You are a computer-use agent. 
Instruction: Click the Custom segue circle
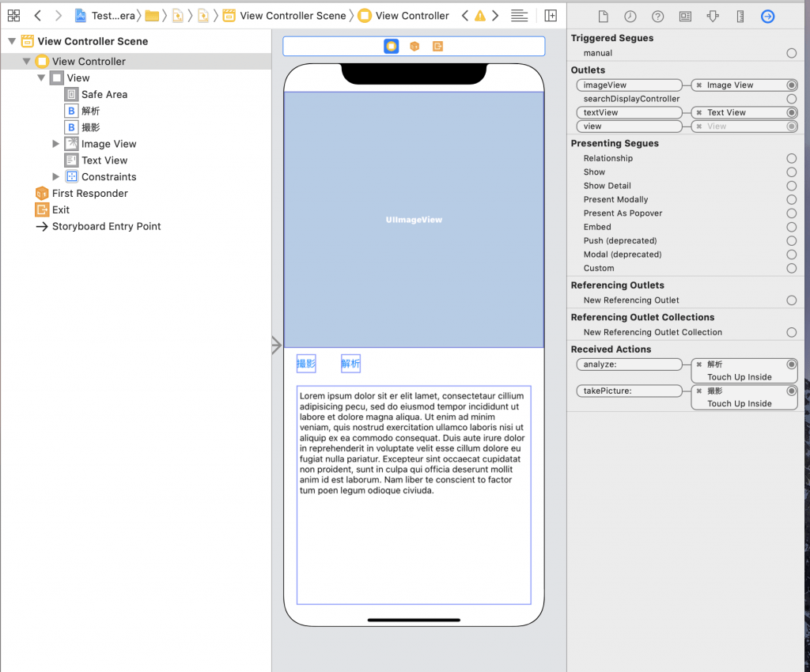791,268
